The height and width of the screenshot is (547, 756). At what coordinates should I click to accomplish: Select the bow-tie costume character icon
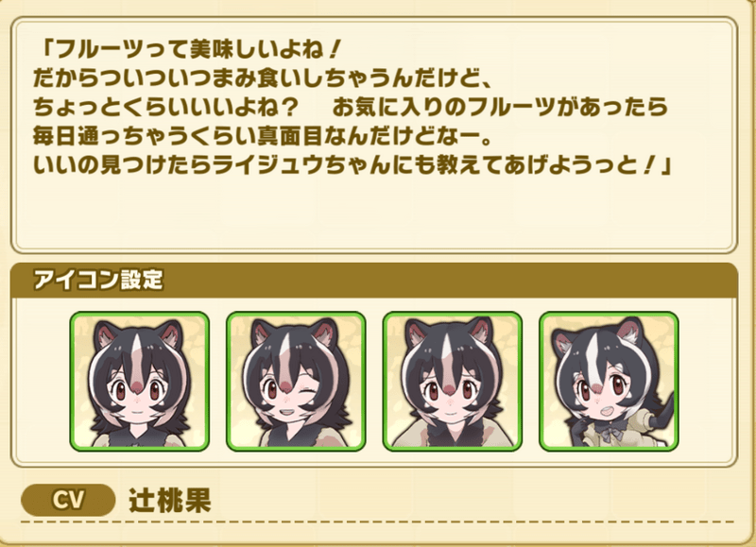coord(609,382)
